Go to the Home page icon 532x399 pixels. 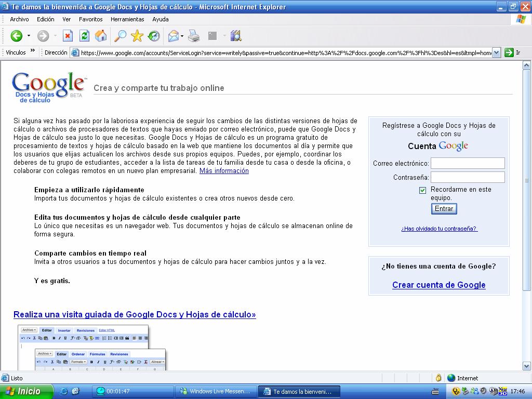[101, 36]
